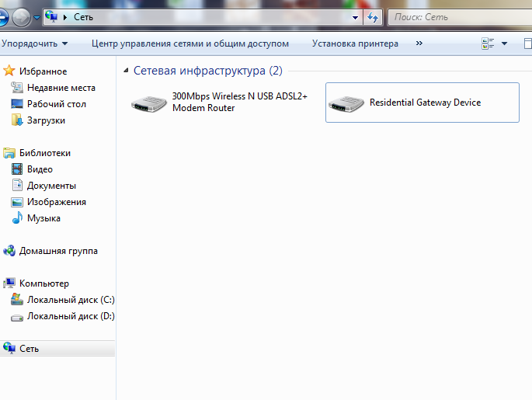Click the Библиотеки icon

click(9, 153)
